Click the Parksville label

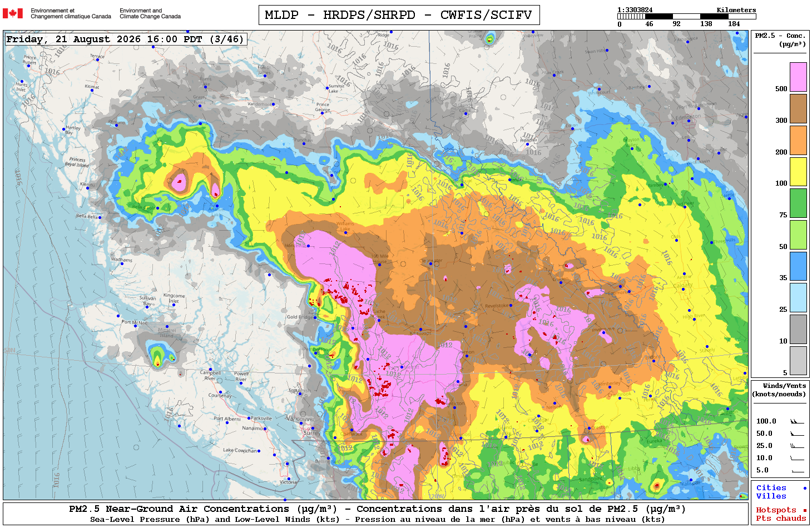(261, 419)
